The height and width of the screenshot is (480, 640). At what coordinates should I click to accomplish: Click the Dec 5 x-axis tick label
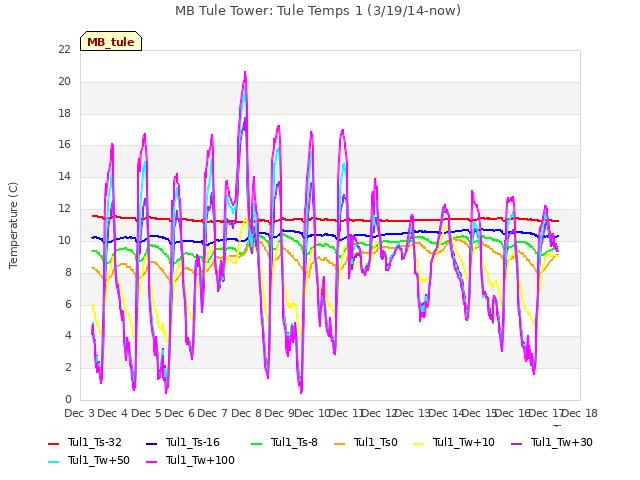pos(146,413)
